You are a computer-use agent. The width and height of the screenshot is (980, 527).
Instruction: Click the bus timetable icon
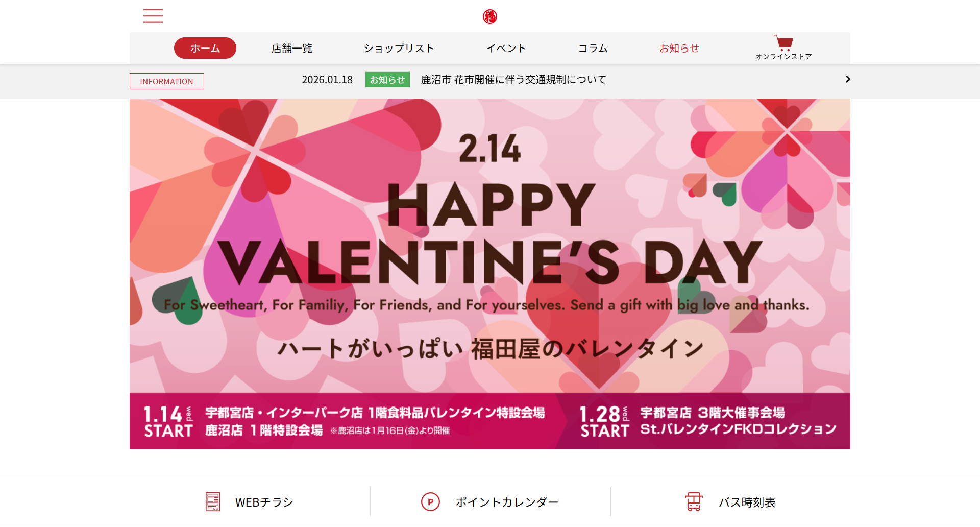coord(694,501)
